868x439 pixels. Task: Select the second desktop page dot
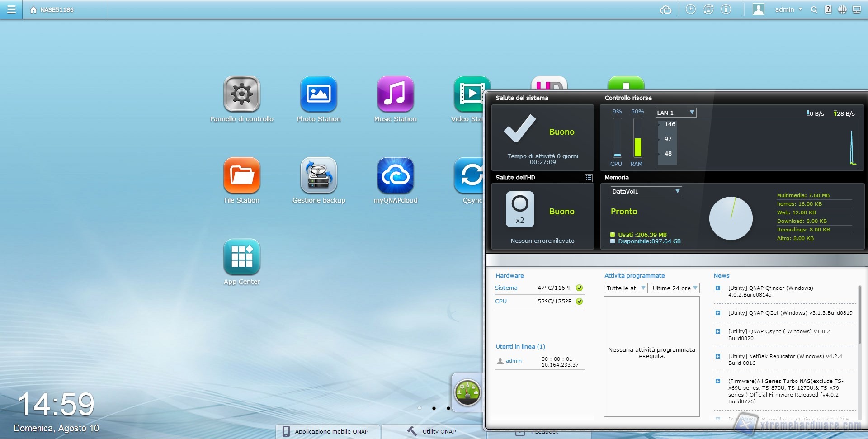pyautogui.click(x=434, y=408)
